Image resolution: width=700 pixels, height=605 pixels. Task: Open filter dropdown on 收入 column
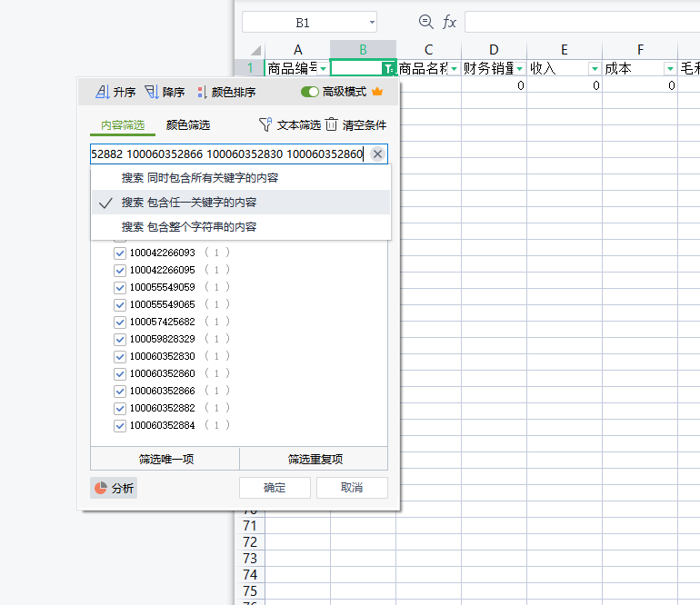(x=595, y=68)
